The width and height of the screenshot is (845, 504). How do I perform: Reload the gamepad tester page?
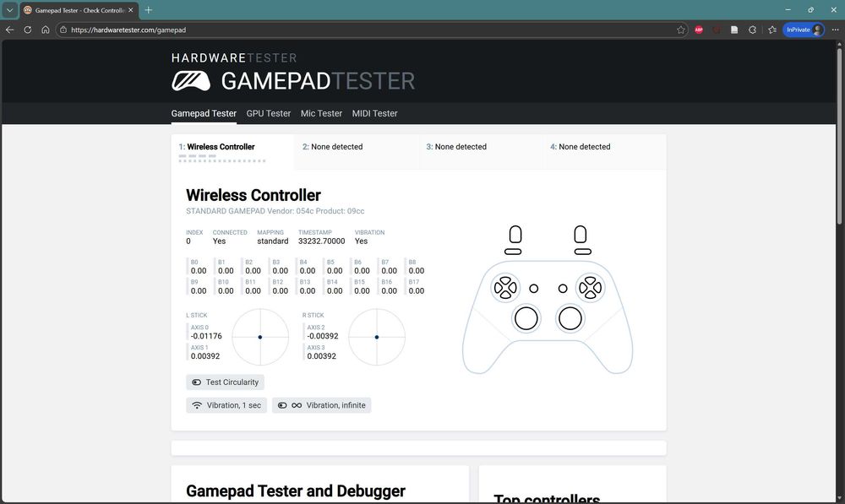tap(28, 30)
